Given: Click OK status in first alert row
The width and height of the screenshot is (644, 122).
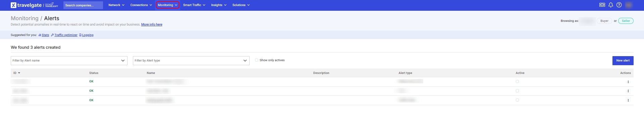Looking at the screenshot, I should [x=91, y=81].
